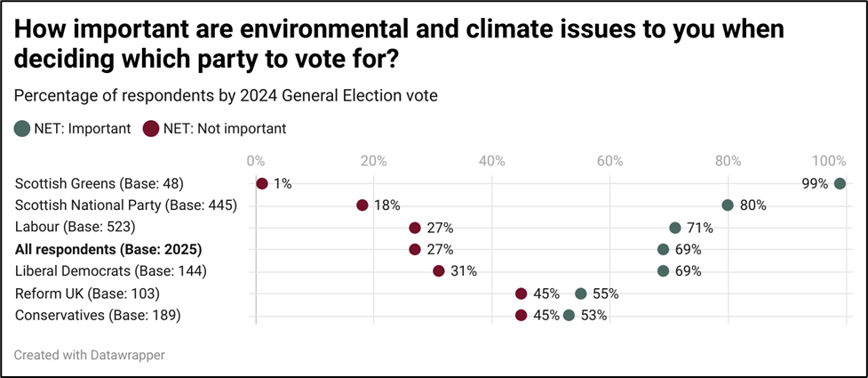Click the Labour 71% green dot
Screen dimensions: 868x378
pos(674,228)
